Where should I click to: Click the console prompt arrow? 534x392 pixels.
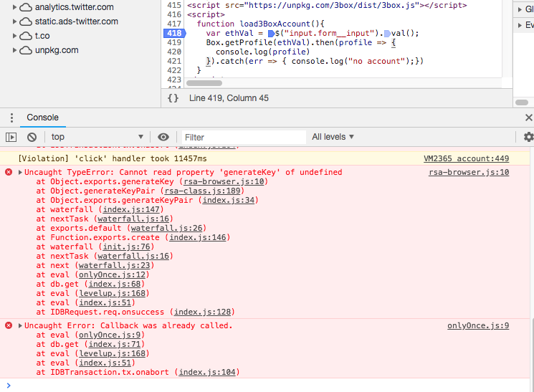[9, 385]
